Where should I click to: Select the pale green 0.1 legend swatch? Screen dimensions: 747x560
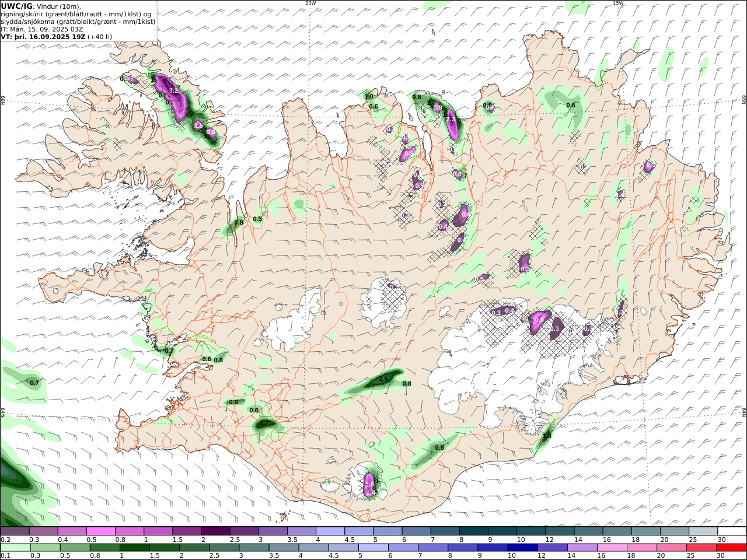[x=15, y=548]
